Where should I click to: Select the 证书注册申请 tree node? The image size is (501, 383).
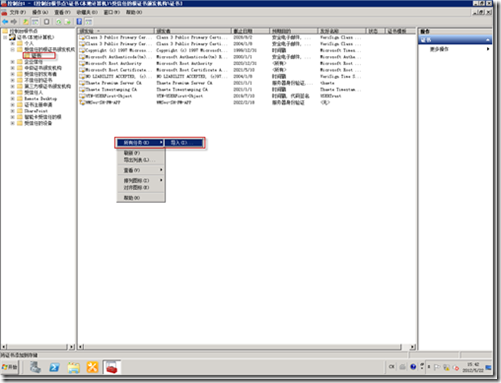tap(38, 105)
